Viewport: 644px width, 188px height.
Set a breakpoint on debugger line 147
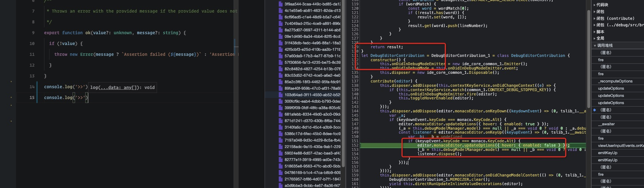355,124
